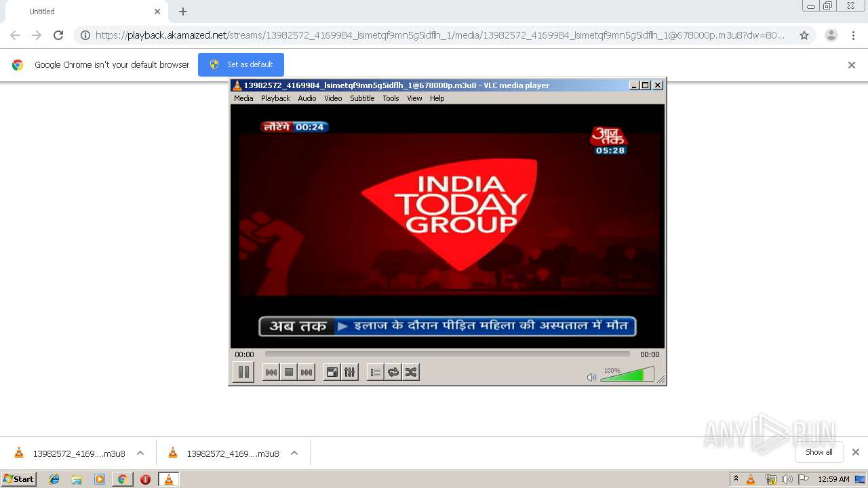The height and width of the screenshot is (488, 868).
Task: Dismiss the default browser infobar
Action: (x=852, y=65)
